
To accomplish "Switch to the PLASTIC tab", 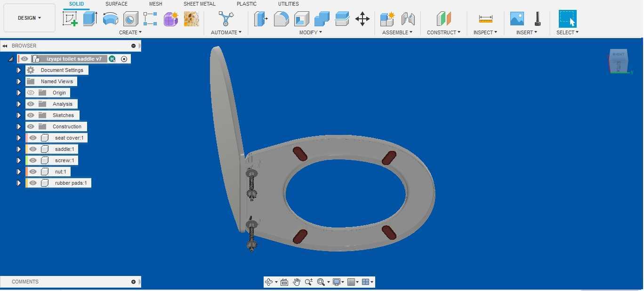I will point(247,4).
